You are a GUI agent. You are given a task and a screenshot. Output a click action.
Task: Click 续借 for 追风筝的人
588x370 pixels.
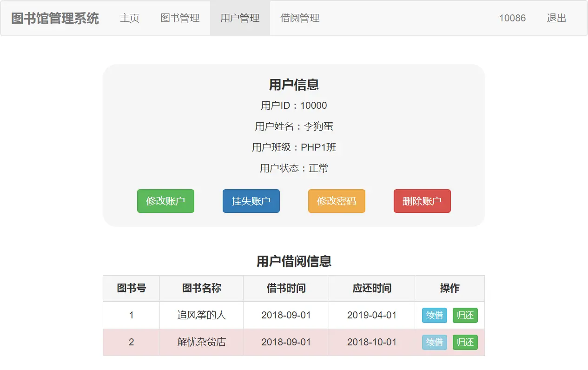click(x=434, y=315)
